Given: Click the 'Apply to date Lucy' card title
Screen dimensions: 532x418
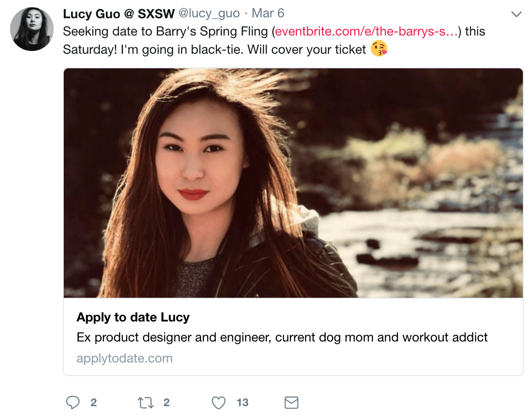Looking at the screenshot, I should (x=133, y=317).
